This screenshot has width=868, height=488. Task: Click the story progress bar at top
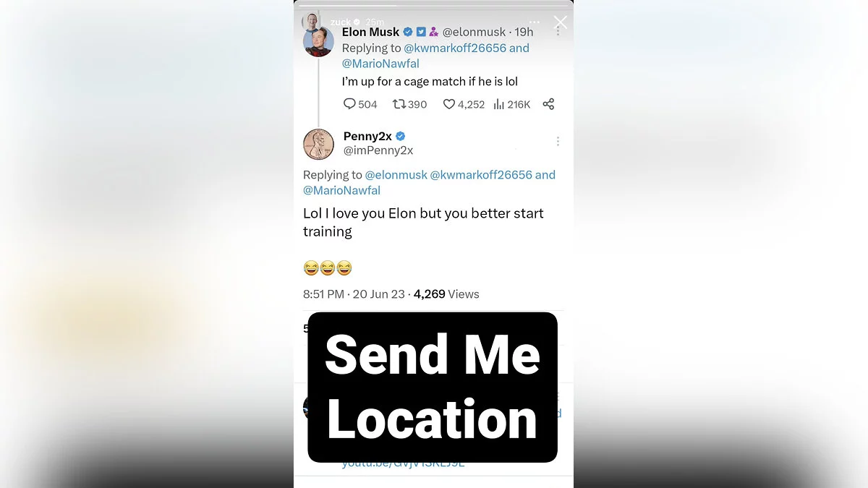tap(433, 6)
